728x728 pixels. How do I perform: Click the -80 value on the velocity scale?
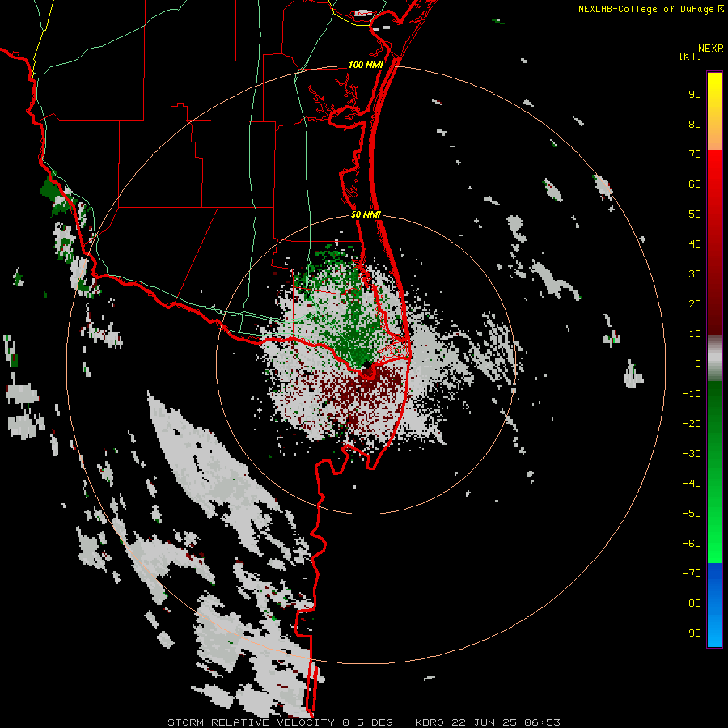(x=692, y=603)
